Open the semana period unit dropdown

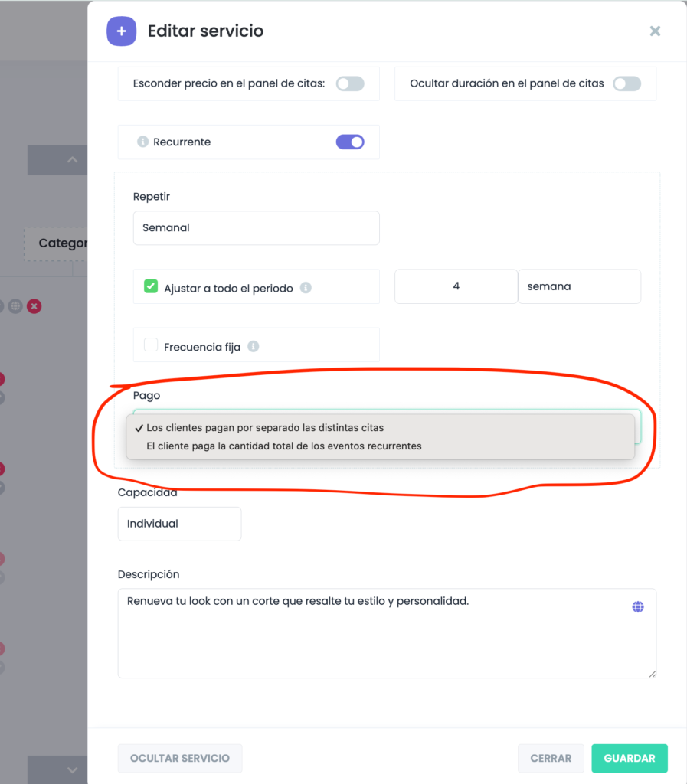click(x=579, y=286)
